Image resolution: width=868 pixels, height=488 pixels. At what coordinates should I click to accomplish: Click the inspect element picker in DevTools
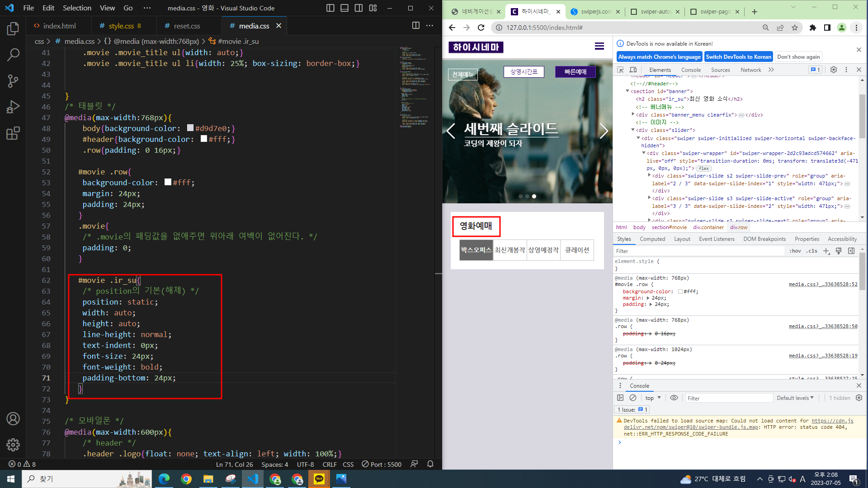620,70
